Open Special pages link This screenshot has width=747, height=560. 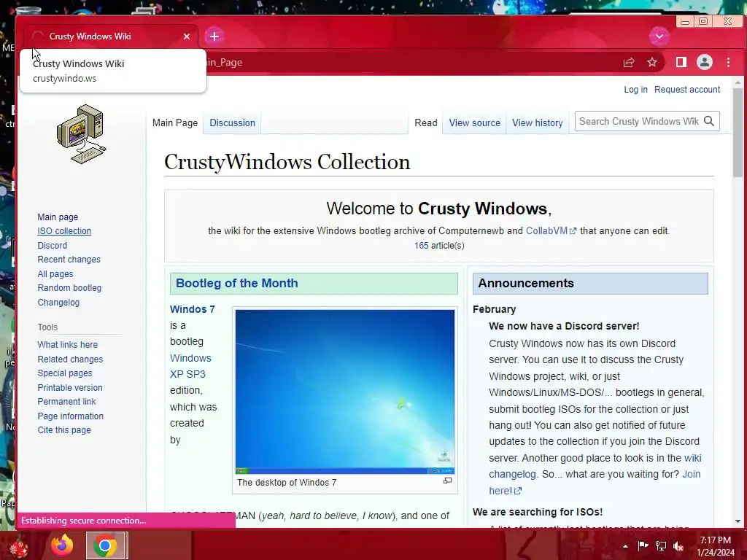pos(65,373)
